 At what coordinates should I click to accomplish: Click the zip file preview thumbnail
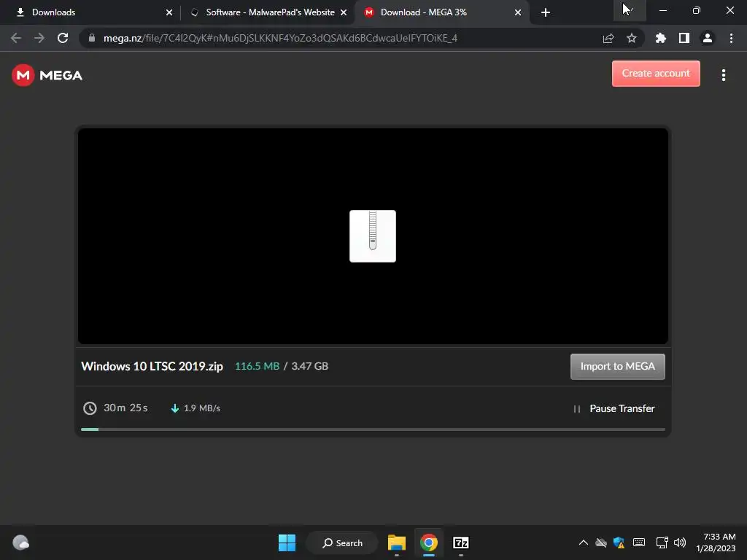pos(373,236)
